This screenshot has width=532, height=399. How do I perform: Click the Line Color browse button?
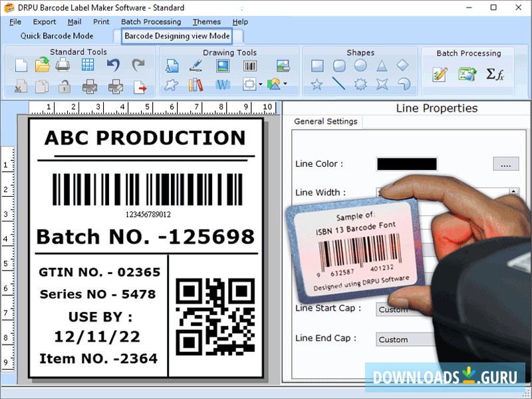point(506,164)
